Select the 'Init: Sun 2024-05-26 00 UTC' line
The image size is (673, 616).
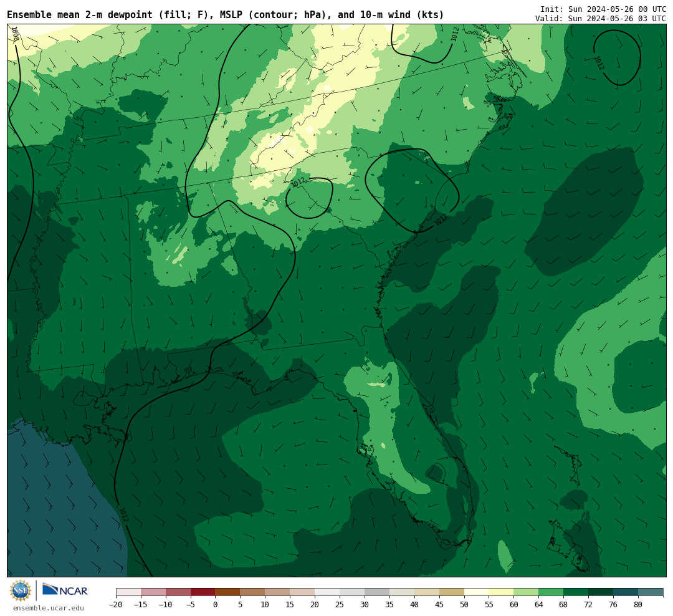pyautogui.click(x=603, y=9)
